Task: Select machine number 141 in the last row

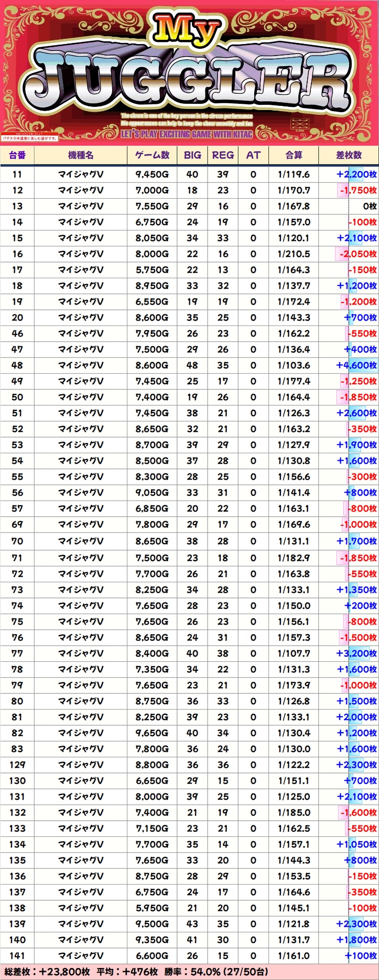Action: pos(17,956)
